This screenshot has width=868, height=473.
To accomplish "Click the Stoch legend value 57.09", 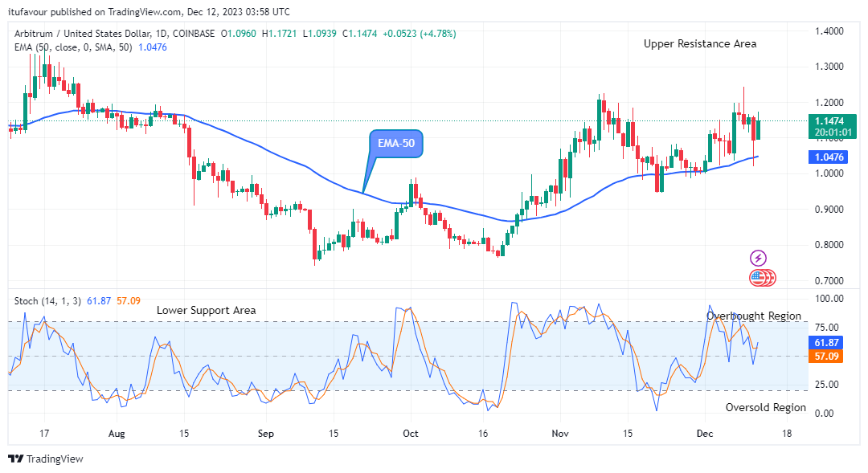I will [129, 301].
